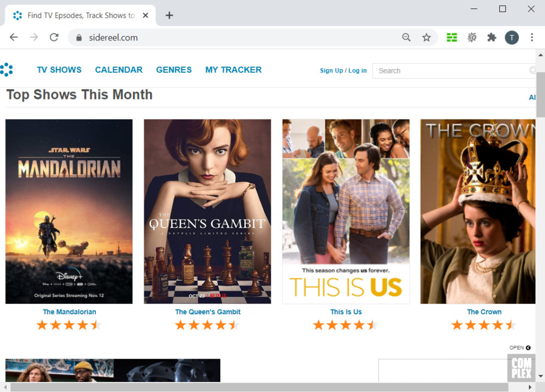This screenshot has height=392, width=545.
Task: Click Sign Up / Log in link
Action: [x=343, y=71]
